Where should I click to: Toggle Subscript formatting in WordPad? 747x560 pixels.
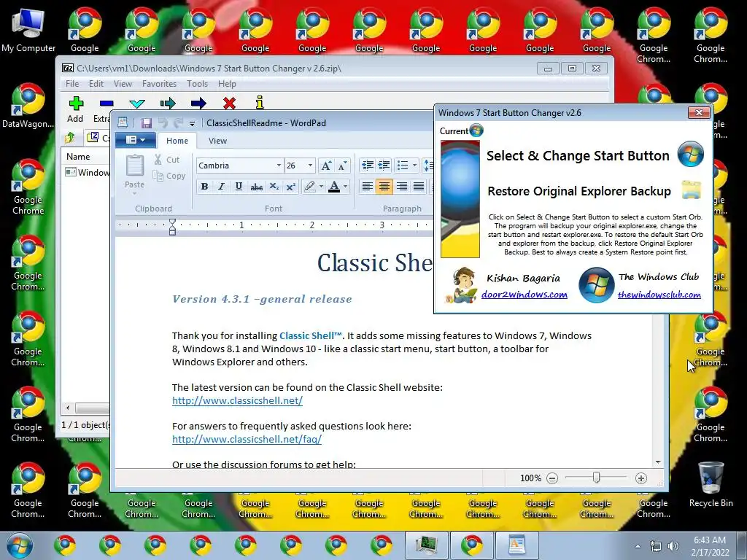coord(274,187)
